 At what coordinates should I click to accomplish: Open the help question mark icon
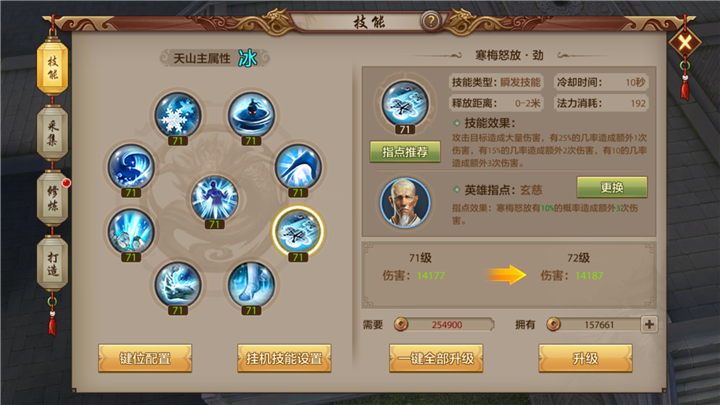[431, 21]
